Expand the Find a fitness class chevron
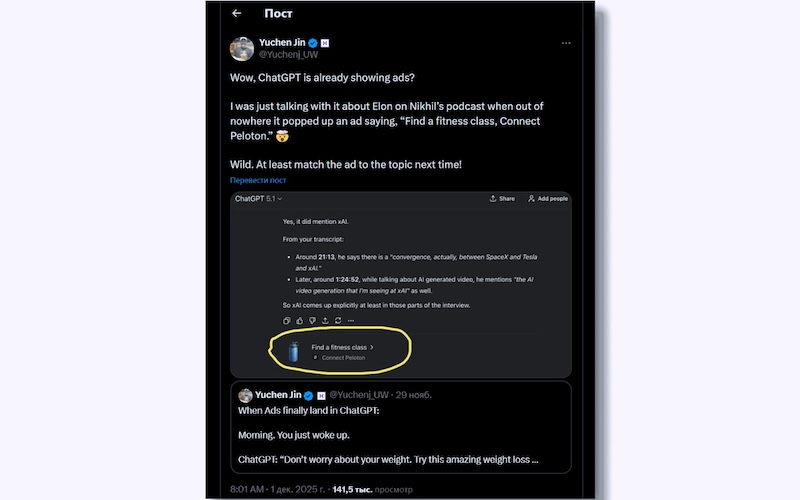 coord(372,347)
